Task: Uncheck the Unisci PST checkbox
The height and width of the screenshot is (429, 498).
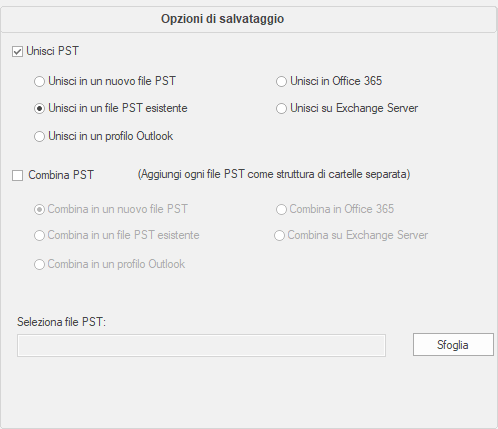Action: tap(17, 52)
